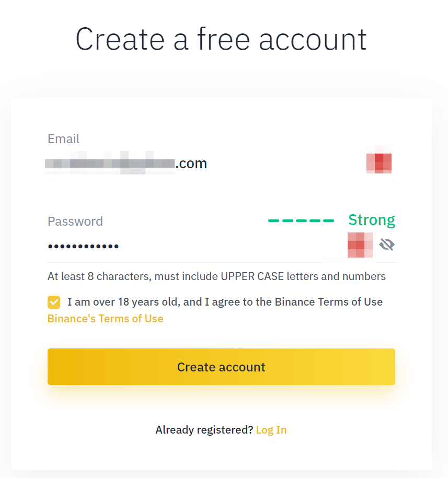Viewport: 448px width, 478px height.
Task: Follow the Log In link
Action: point(271,430)
